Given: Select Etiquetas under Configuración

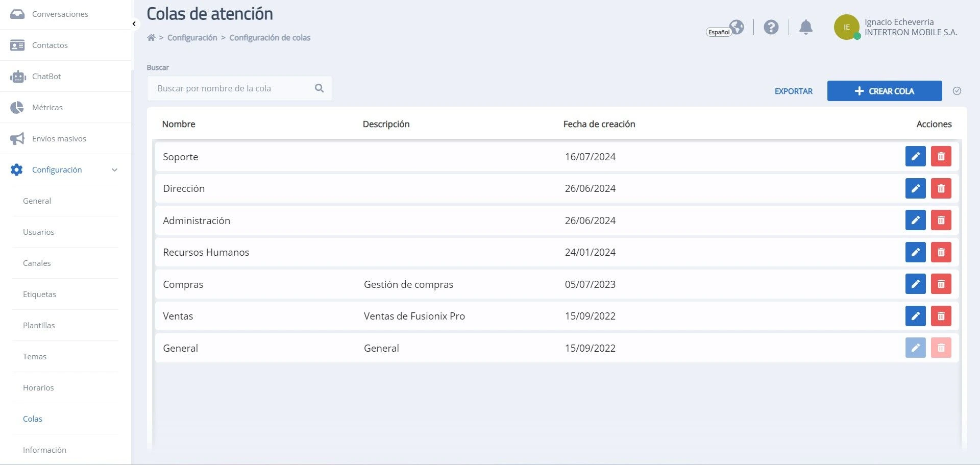Looking at the screenshot, I should pyautogui.click(x=39, y=295).
